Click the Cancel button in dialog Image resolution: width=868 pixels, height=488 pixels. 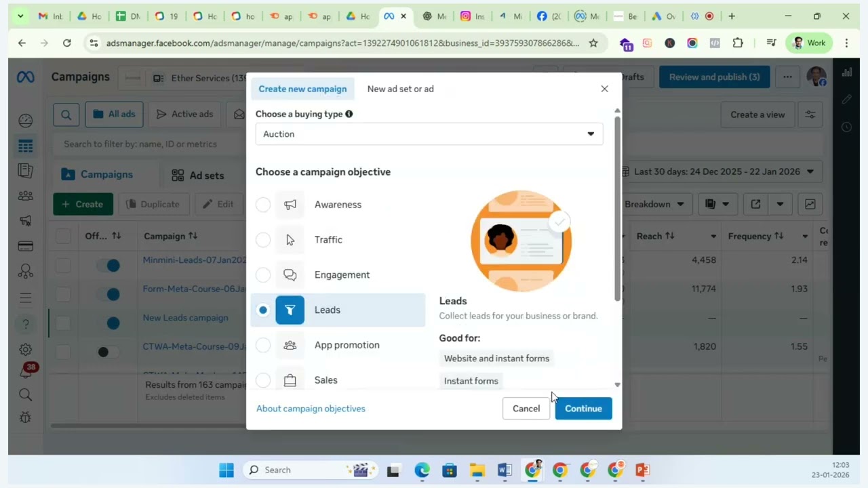click(526, 409)
